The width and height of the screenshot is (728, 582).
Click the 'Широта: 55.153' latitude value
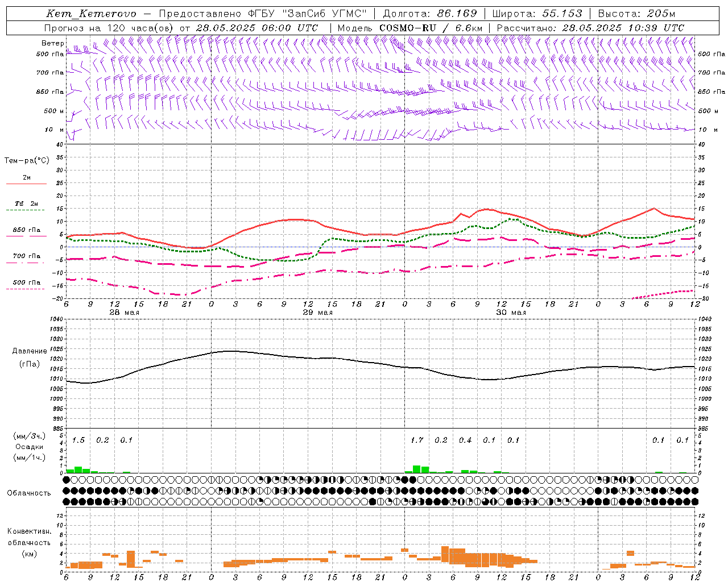click(537, 14)
